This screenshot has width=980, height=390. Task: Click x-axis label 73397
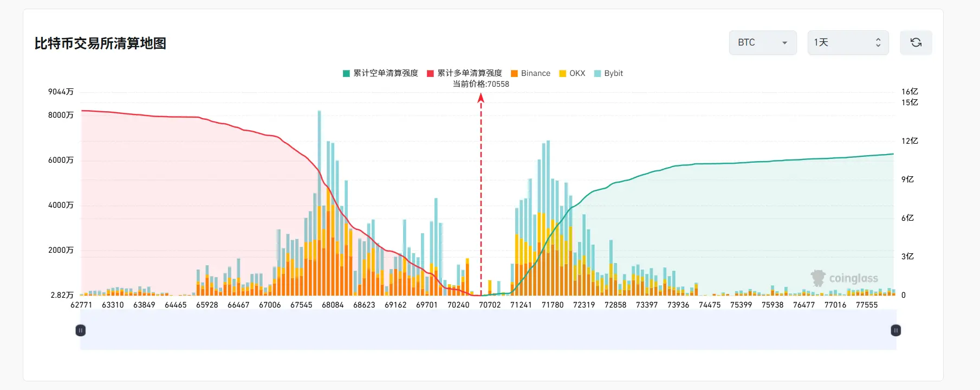(x=647, y=305)
